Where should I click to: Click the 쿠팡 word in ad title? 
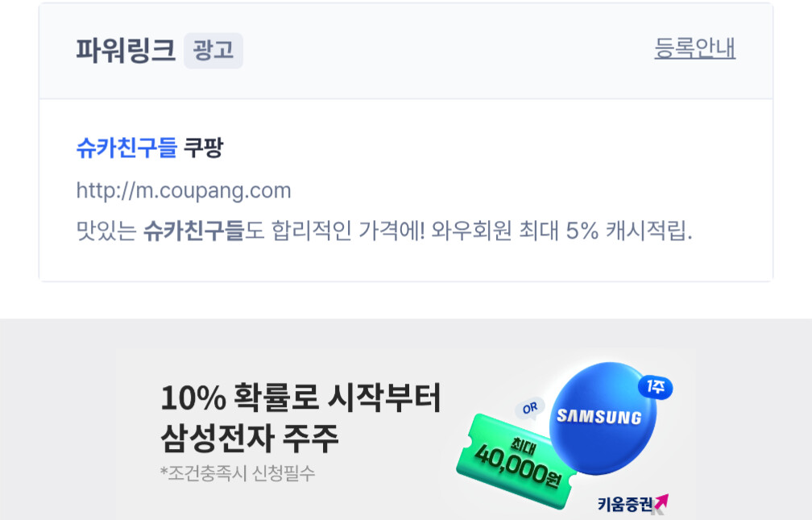(204, 148)
